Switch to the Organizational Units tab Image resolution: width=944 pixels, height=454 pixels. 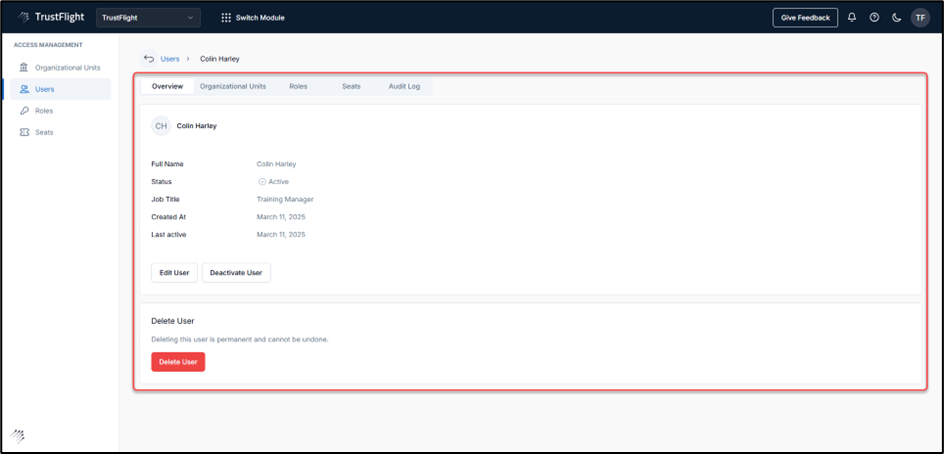(233, 87)
